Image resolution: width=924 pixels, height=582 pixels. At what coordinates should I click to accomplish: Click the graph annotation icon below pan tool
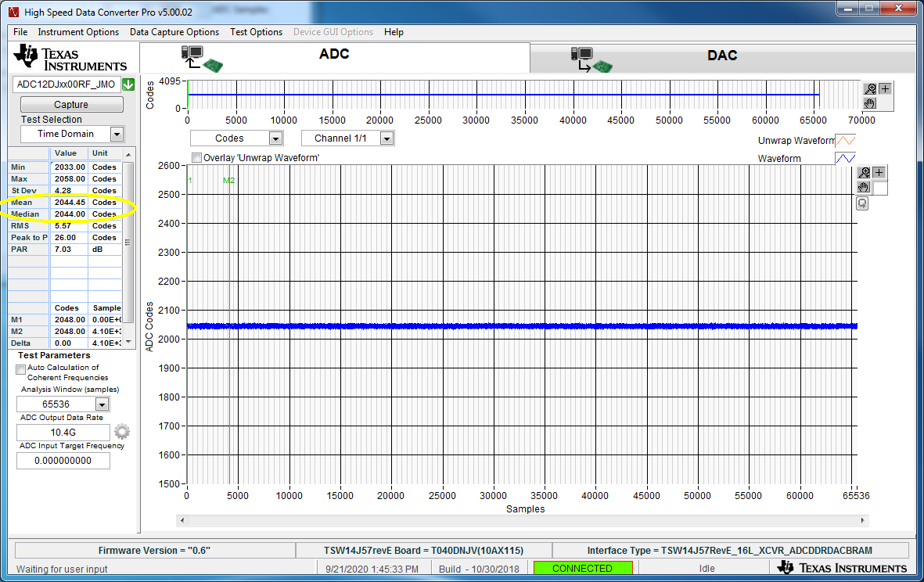[862, 204]
